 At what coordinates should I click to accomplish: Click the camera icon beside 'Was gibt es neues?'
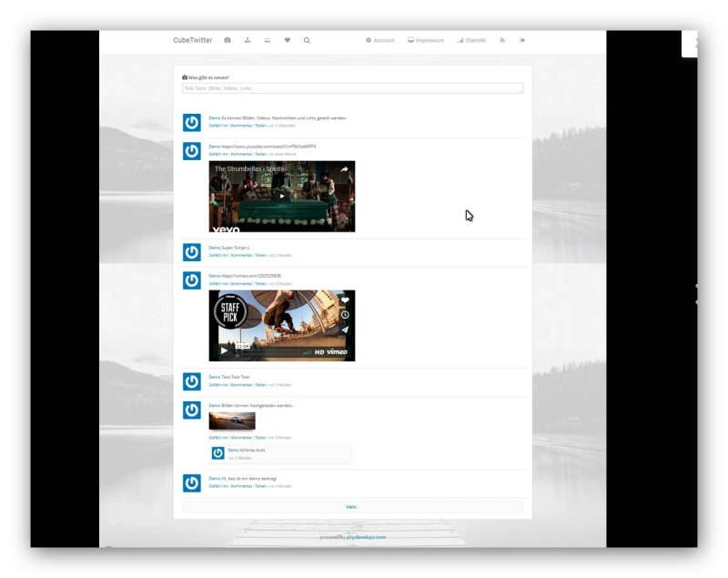coord(185,77)
